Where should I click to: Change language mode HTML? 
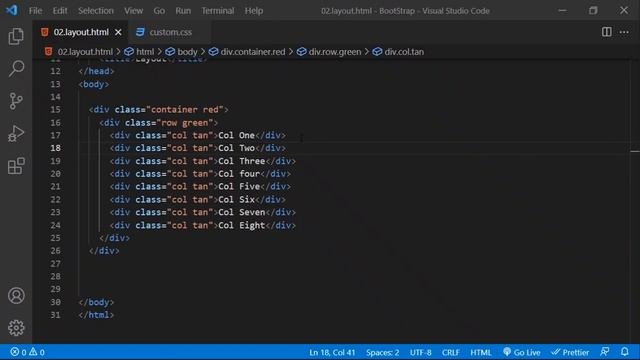481,352
